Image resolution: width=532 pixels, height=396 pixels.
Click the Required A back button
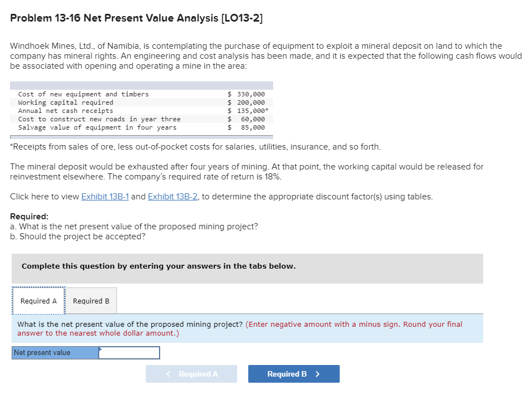(191, 373)
